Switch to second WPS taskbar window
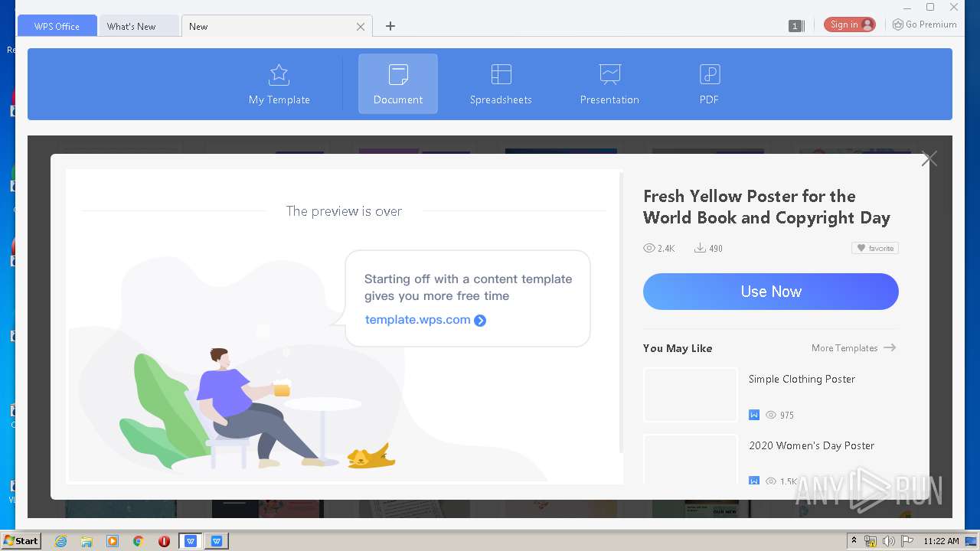Viewport: 980px width, 551px height. coord(217,541)
